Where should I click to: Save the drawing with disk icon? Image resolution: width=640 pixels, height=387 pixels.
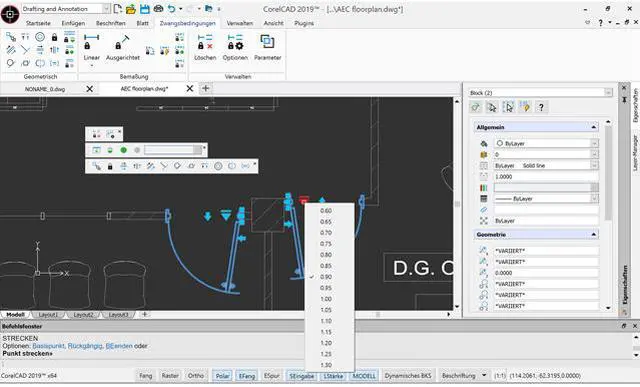point(144,9)
